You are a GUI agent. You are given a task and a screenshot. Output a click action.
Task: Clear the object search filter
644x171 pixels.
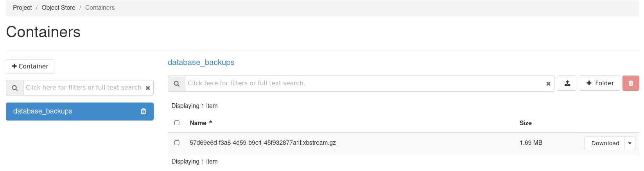click(x=548, y=84)
